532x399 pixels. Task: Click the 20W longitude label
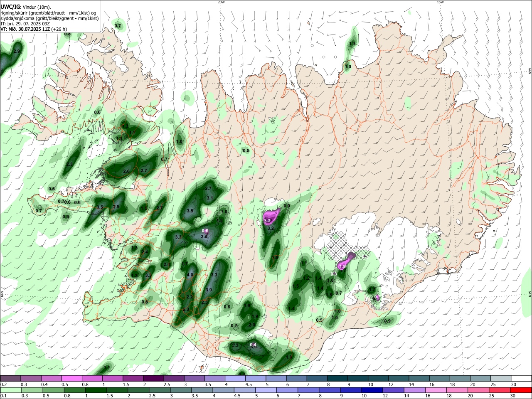[x=221, y=2]
